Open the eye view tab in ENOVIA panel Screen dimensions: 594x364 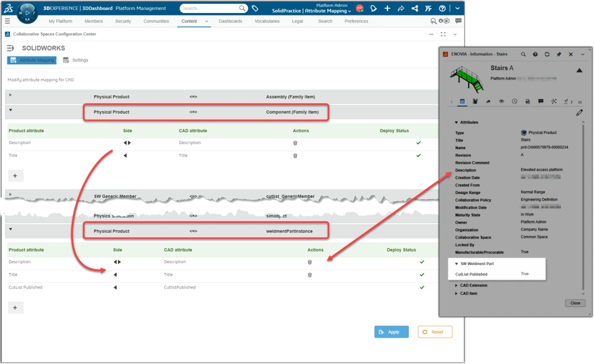tap(502, 101)
